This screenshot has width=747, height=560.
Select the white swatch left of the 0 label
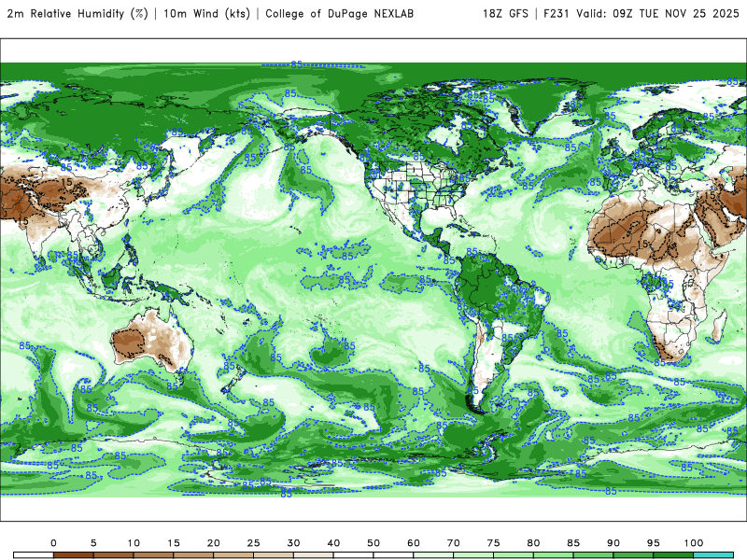pos(34,555)
